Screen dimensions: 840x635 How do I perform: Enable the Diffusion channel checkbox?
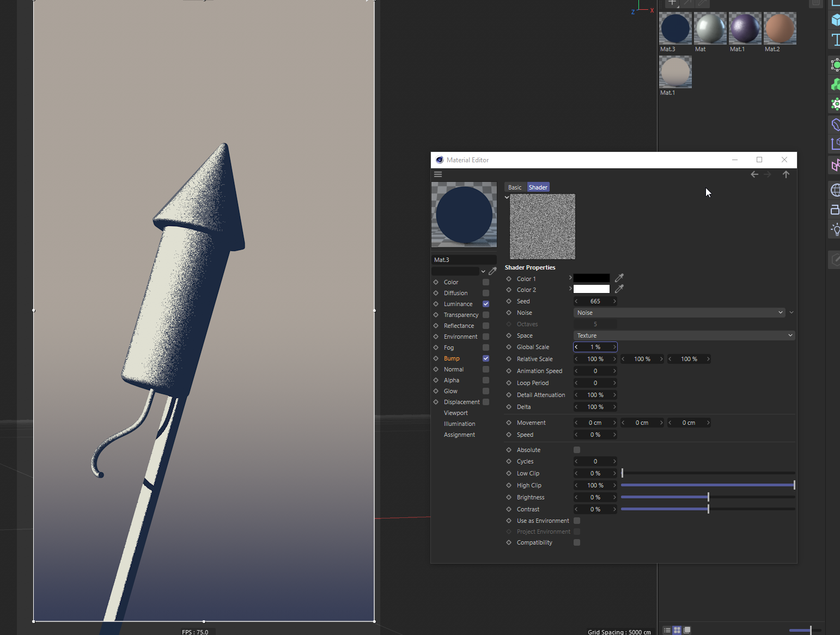coord(486,293)
